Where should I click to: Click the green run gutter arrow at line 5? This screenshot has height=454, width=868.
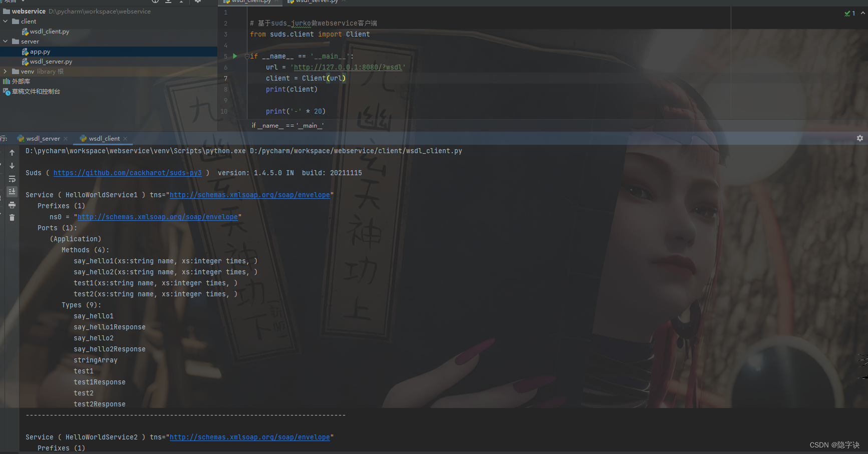(x=235, y=56)
